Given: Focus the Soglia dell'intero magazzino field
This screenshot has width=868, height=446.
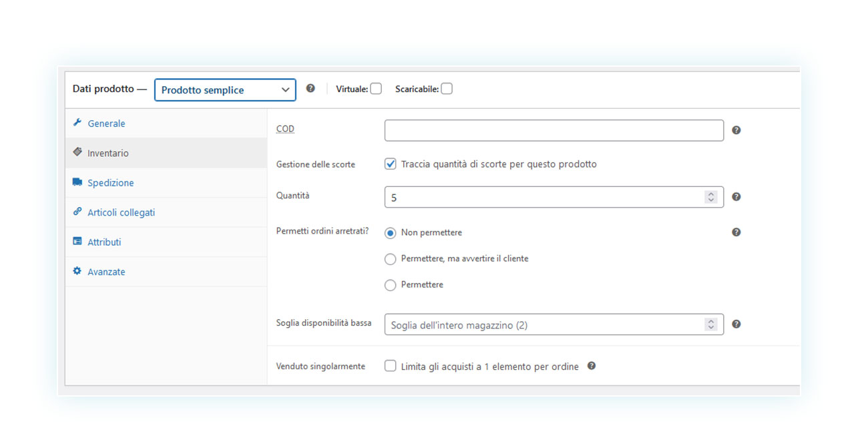Looking at the screenshot, I should [554, 324].
